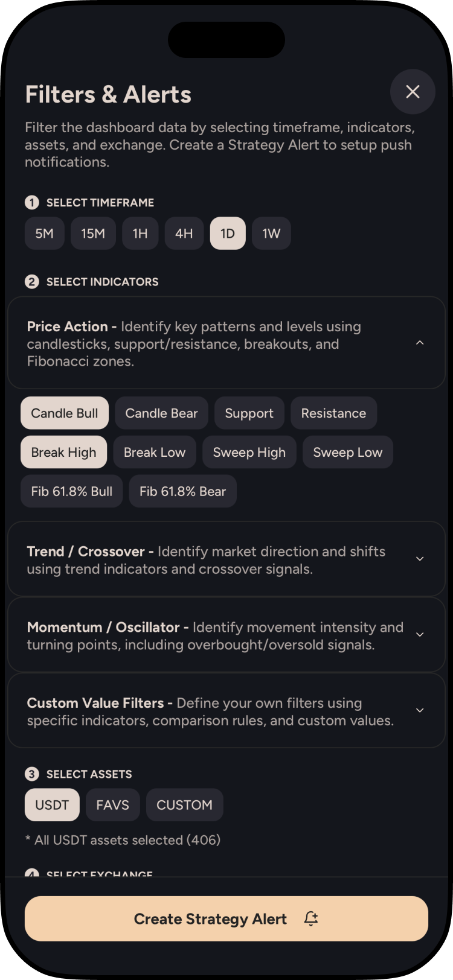Expand the Trend / Crossover section
The width and height of the screenshot is (453, 980).
(420, 559)
